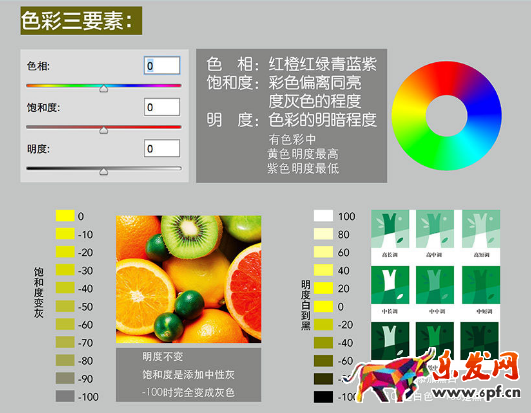This screenshot has height=413, width=531.
Task: Open the 高中调 green tone thumbnail
Action: [x=435, y=229]
